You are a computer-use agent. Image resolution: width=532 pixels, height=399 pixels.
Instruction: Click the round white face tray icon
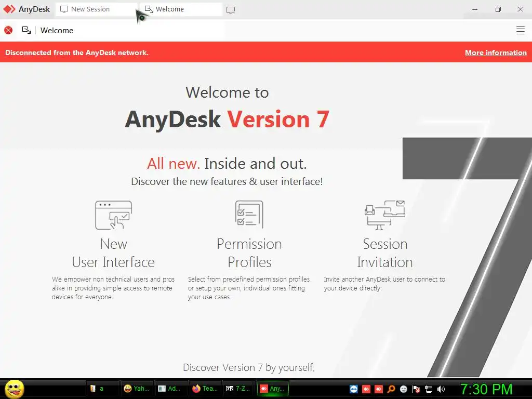pyautogui.click(x=403, y=389)
